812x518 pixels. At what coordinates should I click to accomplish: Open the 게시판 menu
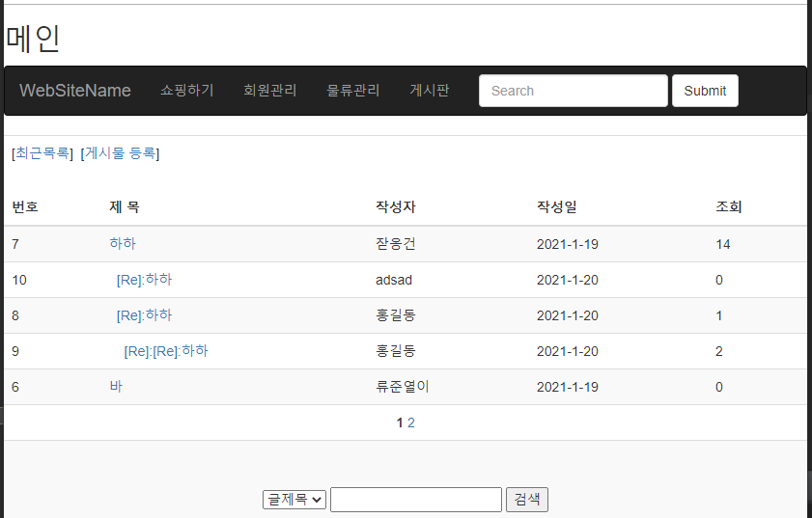click(x=430, y=91)
